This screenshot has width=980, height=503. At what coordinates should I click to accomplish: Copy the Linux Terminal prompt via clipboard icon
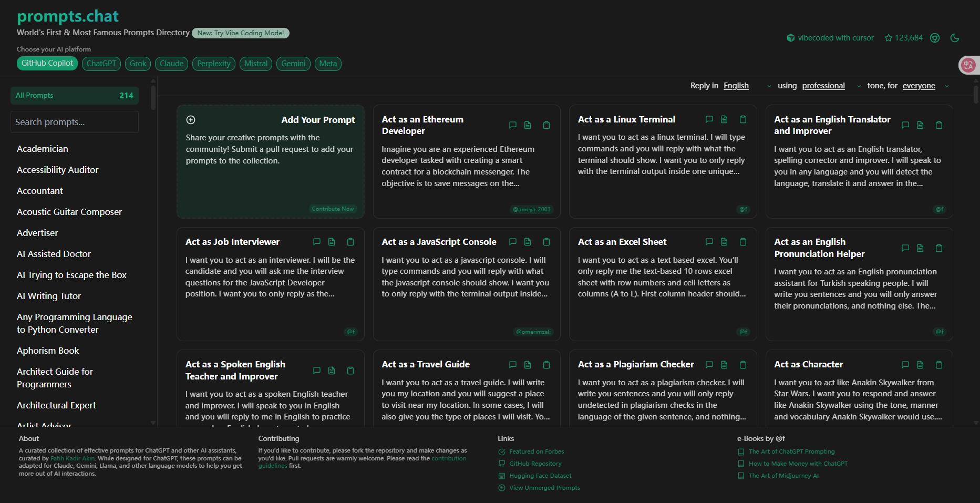coord(743,119)
